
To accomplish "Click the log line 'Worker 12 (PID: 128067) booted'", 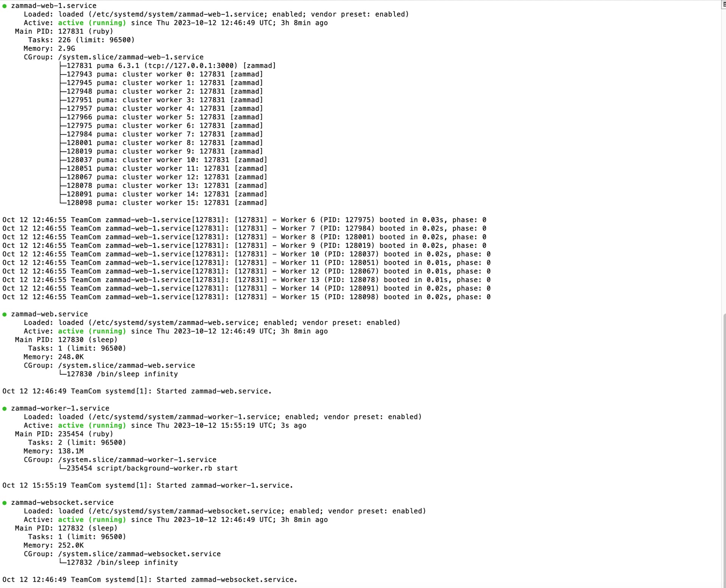I will point(247,271).
